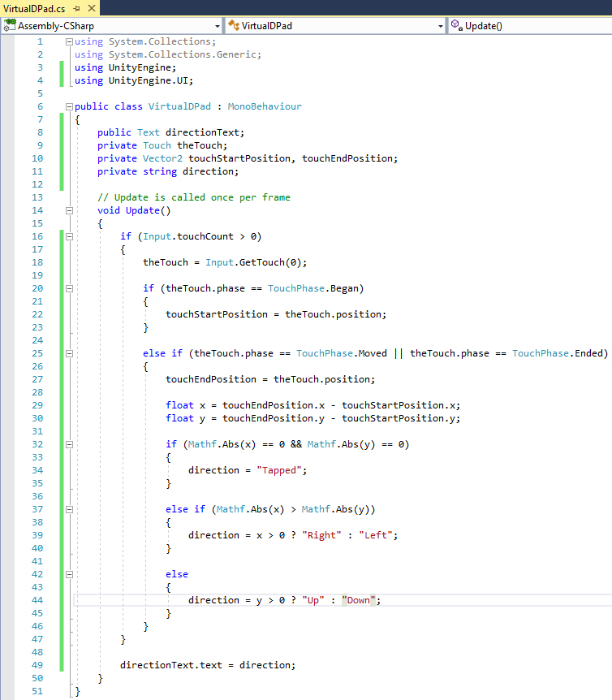Click line number 1 in the margin
Screen dimensions: 612x700
40,41
